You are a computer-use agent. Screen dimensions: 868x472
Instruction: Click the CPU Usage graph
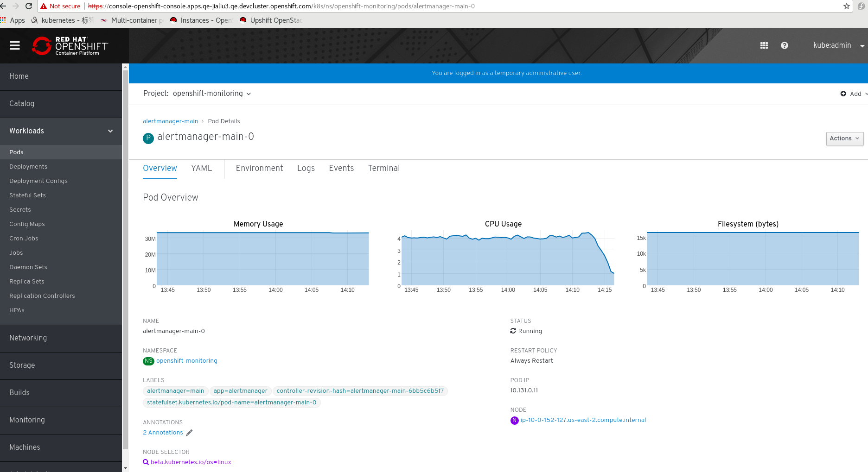(x=508, y=258)
